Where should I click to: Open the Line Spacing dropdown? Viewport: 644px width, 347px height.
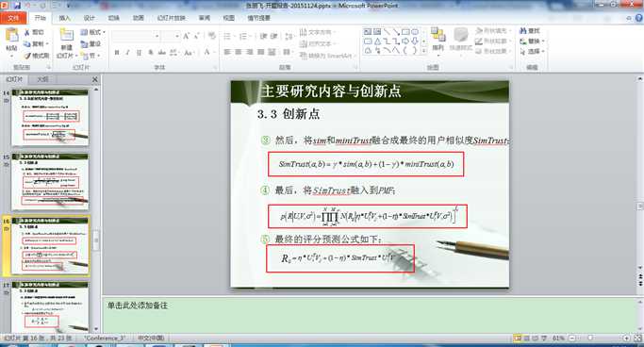pyautogui.click(x=289, y=36)
